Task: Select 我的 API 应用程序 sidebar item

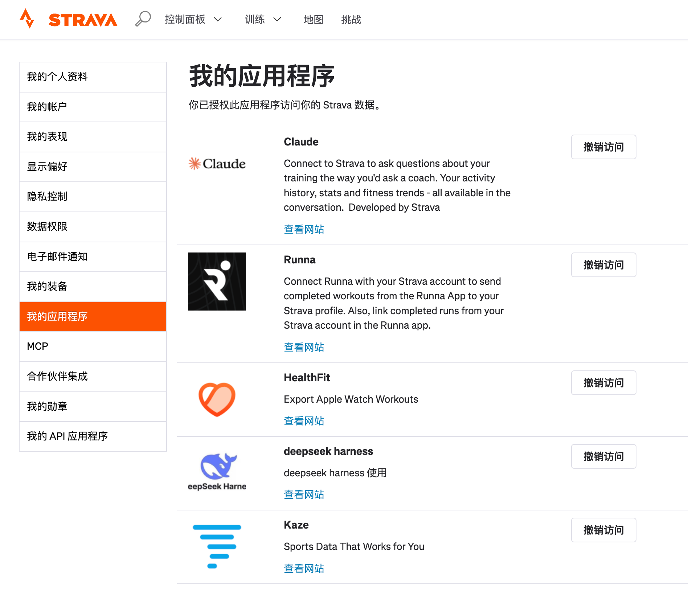Action: (x=93, y=436)
